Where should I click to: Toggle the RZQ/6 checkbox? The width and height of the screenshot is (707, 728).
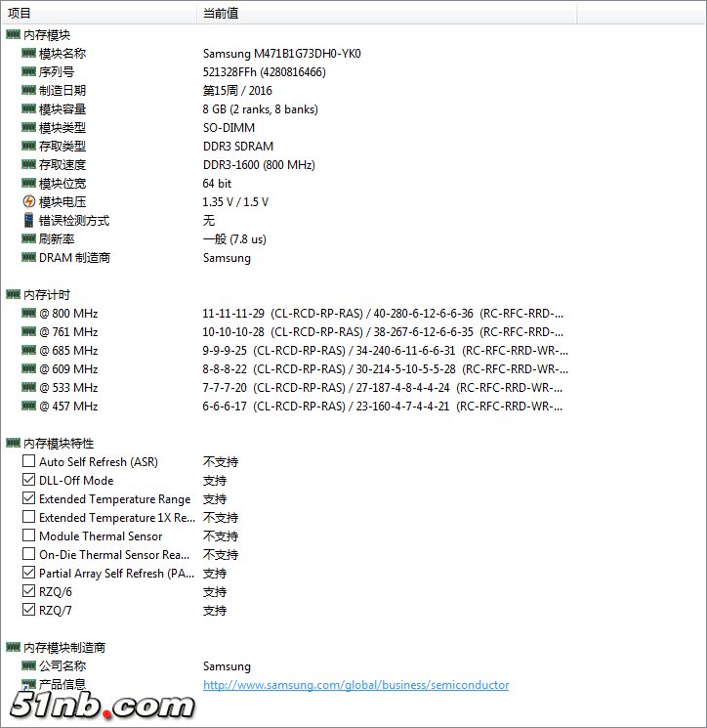[x=29, y=592]
